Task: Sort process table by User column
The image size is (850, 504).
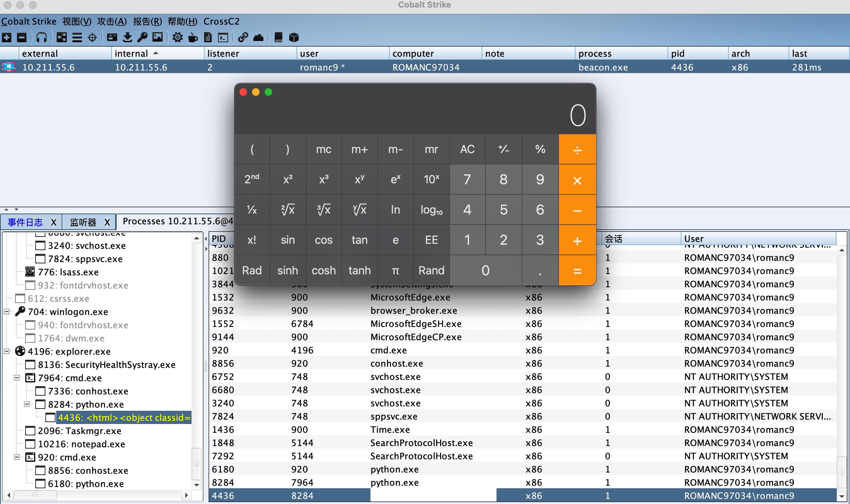Action: click(x=758, y=238)
